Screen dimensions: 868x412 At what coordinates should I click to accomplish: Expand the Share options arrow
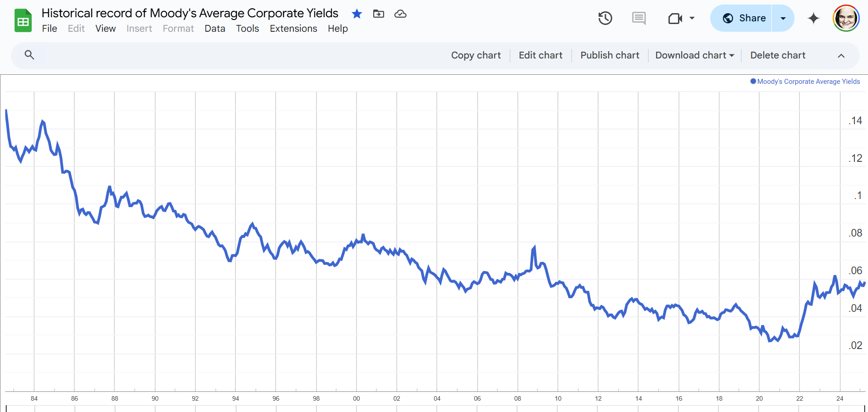(x=783, y=18)
